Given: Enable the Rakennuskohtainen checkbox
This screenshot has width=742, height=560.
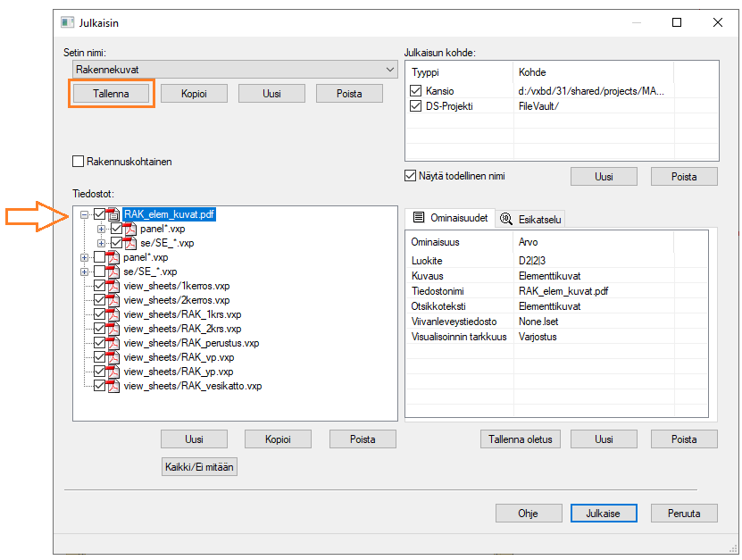Looking at the screenshot, I should (x=79, y=162).
